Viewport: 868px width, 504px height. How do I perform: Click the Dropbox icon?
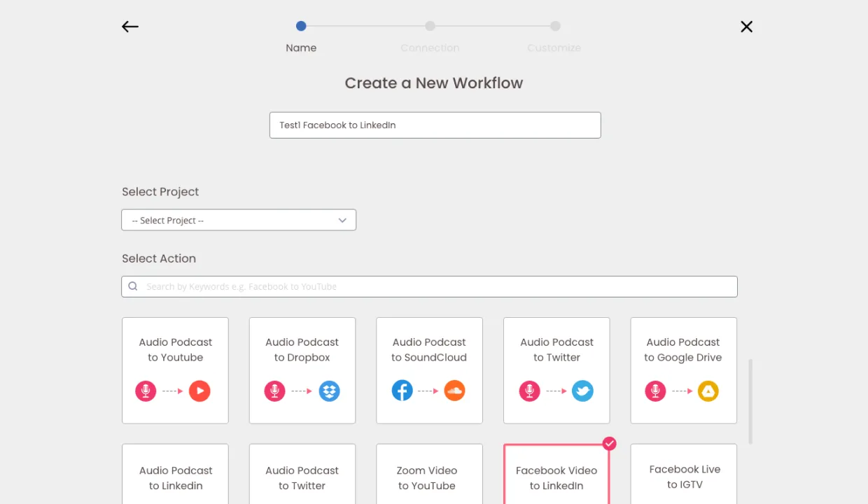(329, 391)
